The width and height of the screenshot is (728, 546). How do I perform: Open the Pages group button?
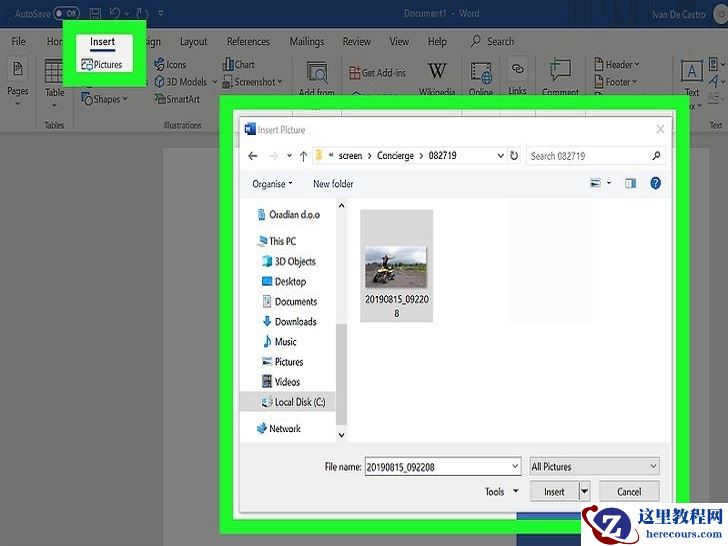pyautogui.click(x=18, y=83)
